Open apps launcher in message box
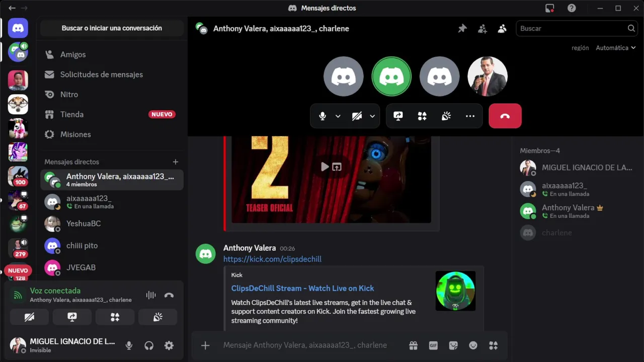 click(493, 345)
